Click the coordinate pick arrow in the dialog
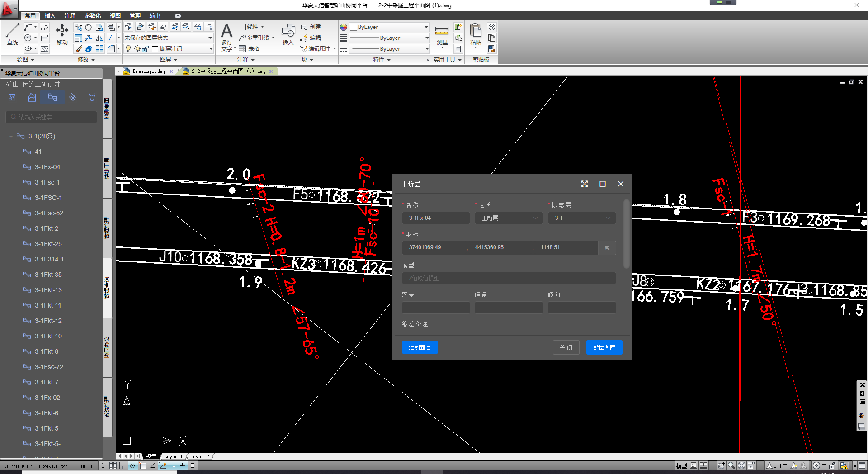This screenshot has width=868, height=474. point(607,248)
